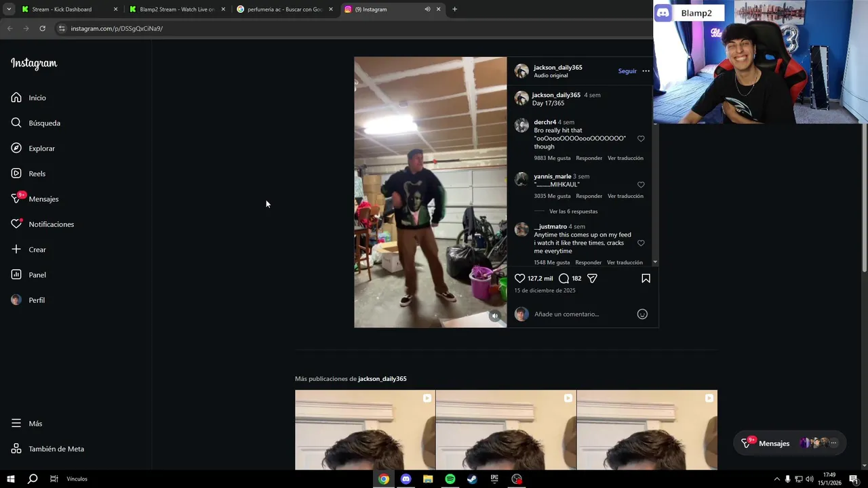Open Epic Games from the taskbar
Image resolution: width=868 pixels, height=488 pixels.
[494, 479]
